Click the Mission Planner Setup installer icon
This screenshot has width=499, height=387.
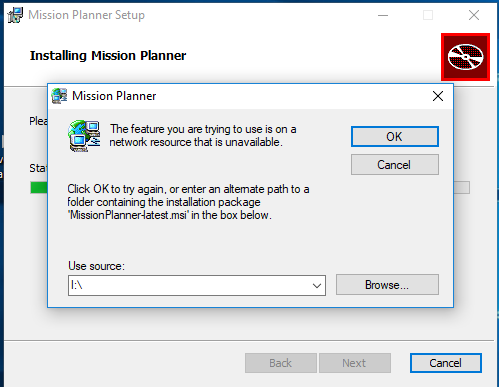[15, 15]
